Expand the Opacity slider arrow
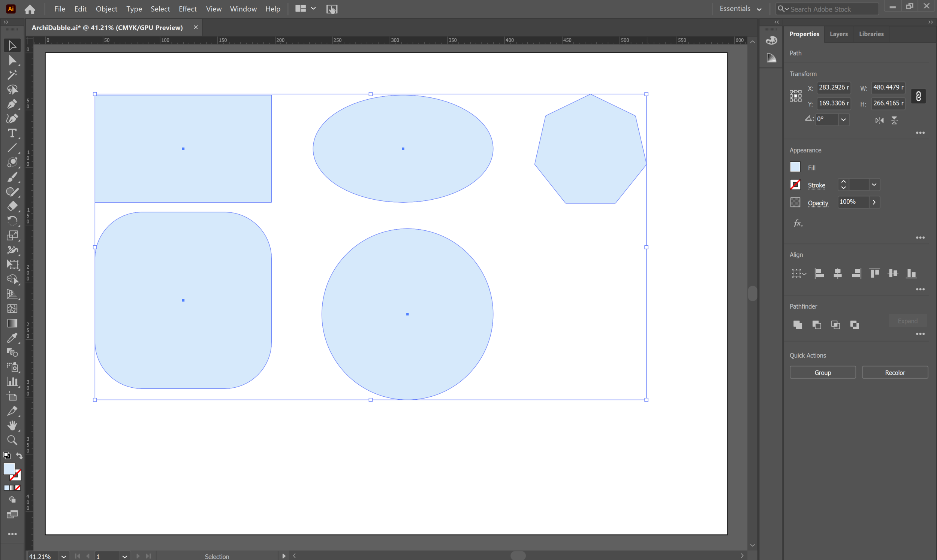 click(874, 202)
